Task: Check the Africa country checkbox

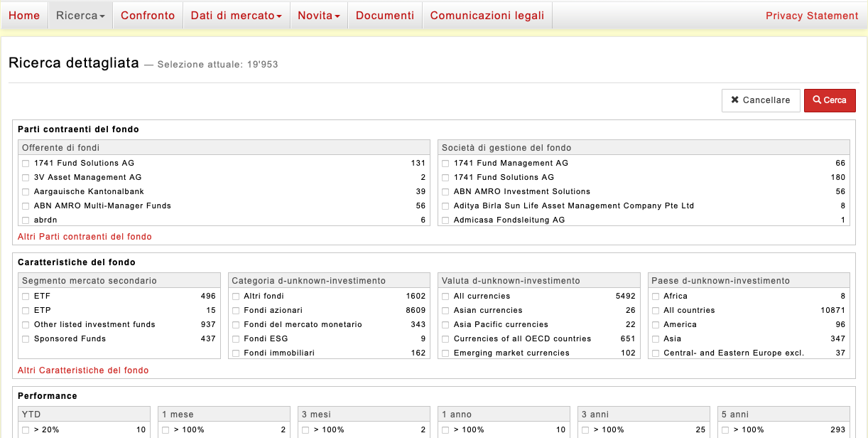Action: (x=655, y=297)
